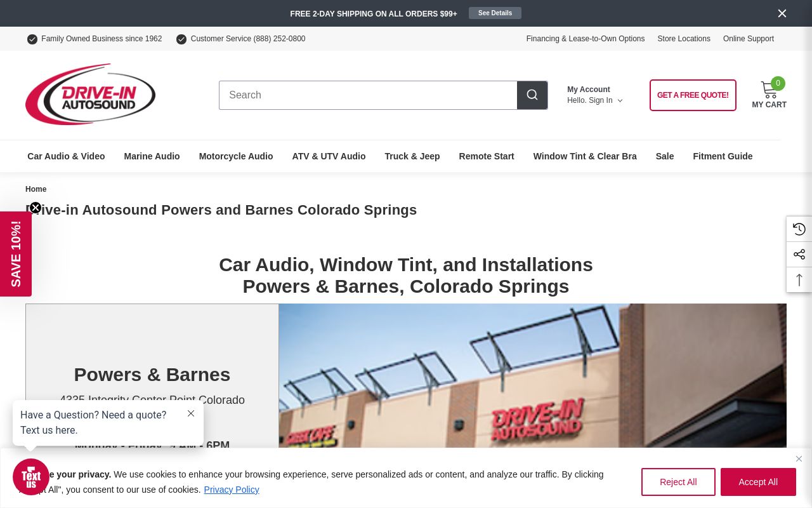Click the Drive-In Autosound logo
The image size is (812, 508).
(90, 94)
